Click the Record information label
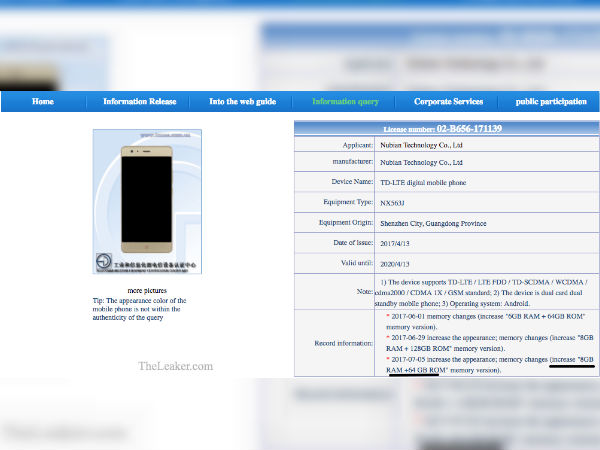This screenshot has height=450, width=600. [343, 343]
